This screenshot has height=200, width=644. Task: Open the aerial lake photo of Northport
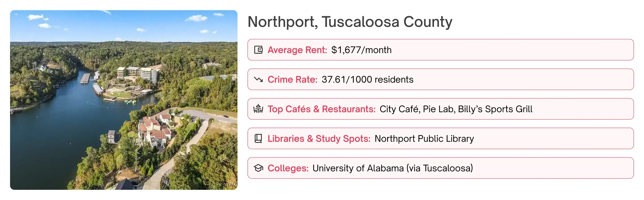(123, 100)
